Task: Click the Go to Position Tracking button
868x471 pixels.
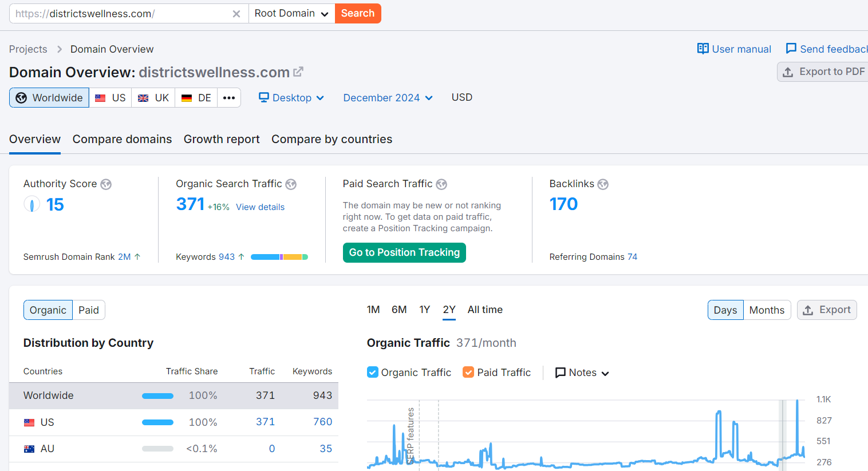Action: click(404, 252)
